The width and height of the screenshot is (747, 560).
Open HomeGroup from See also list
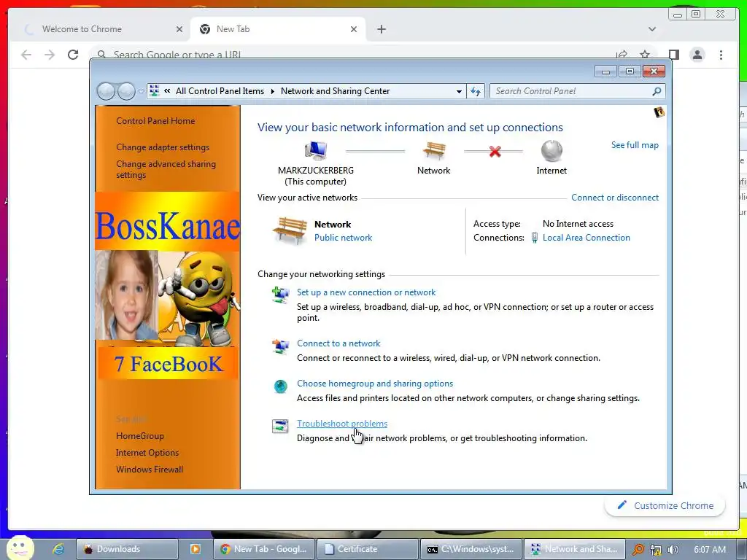139,436
